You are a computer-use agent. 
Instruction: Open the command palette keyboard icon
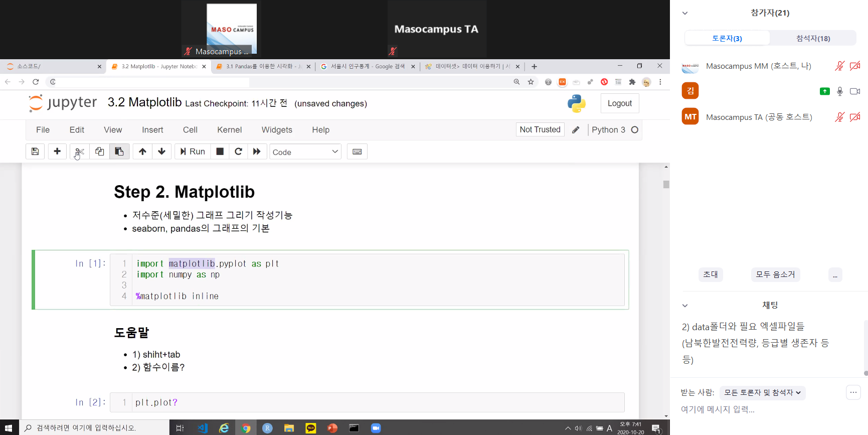(x=357, y=152)
